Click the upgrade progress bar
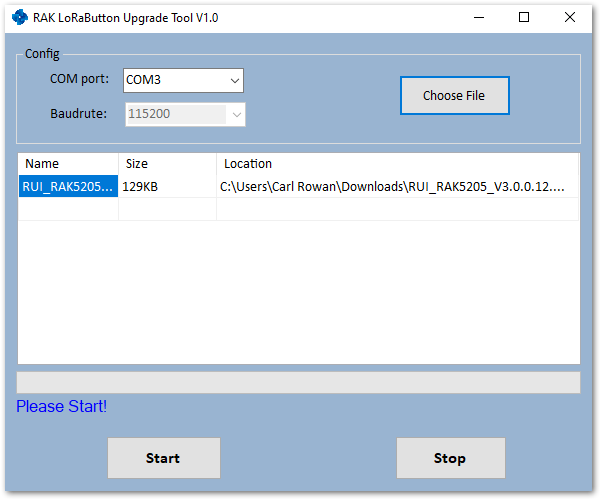This screenshot has height=500, width=601. coord(298,382)
